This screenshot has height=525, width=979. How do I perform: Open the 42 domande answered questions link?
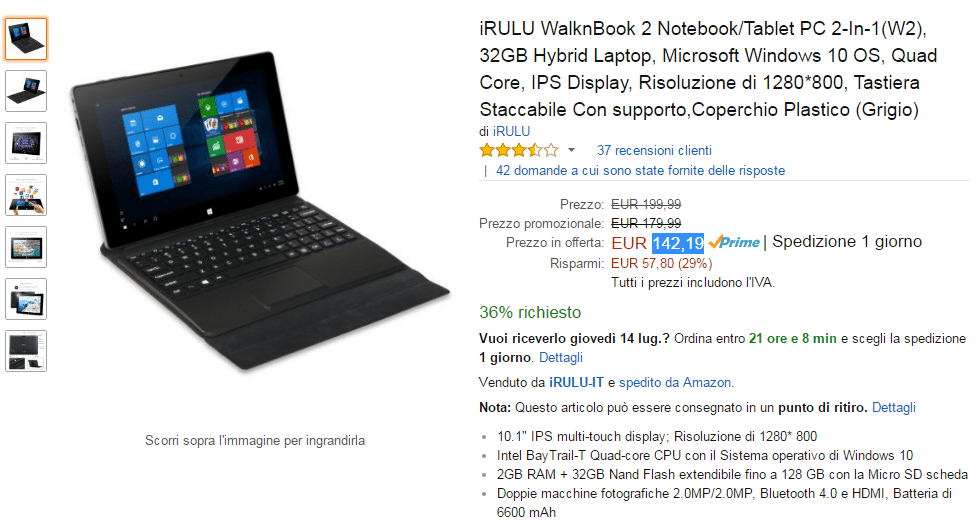point(640,170)
